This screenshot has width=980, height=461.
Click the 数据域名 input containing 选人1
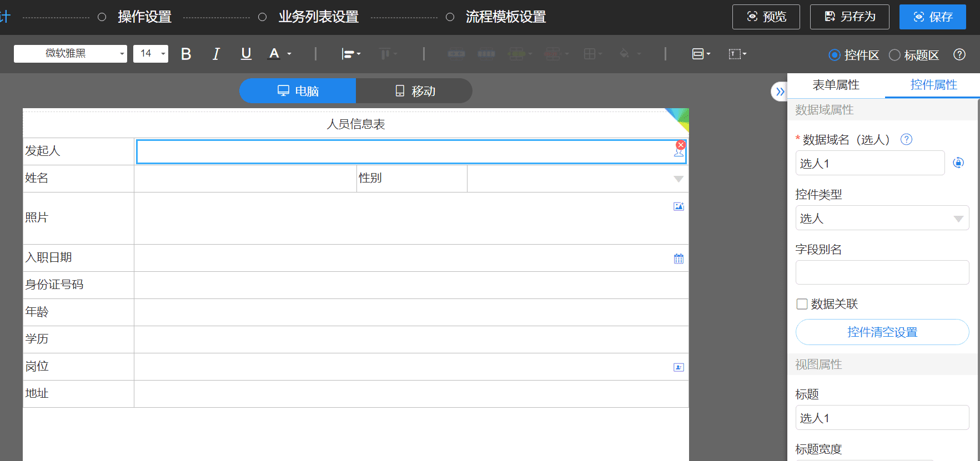click(870, 163)
